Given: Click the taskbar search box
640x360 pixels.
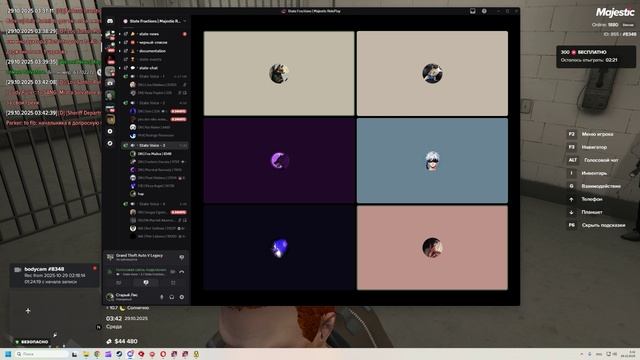Looking at the screenshot, I should click(42, 354).
